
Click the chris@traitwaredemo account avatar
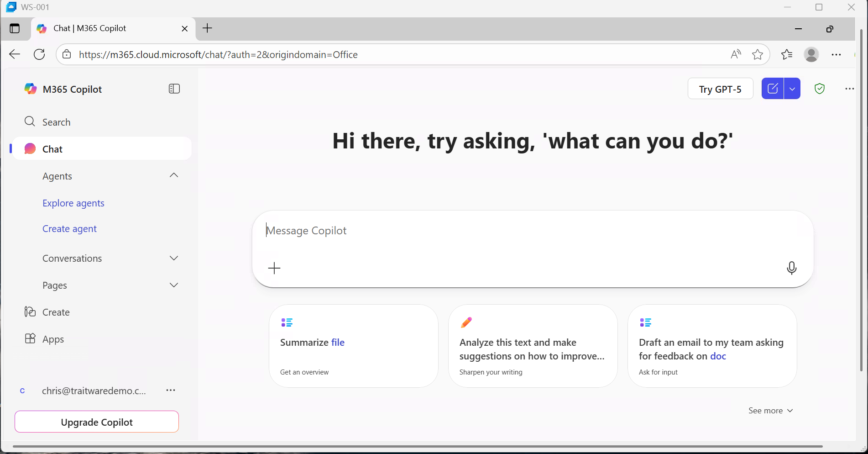click(x=22, y=391)
